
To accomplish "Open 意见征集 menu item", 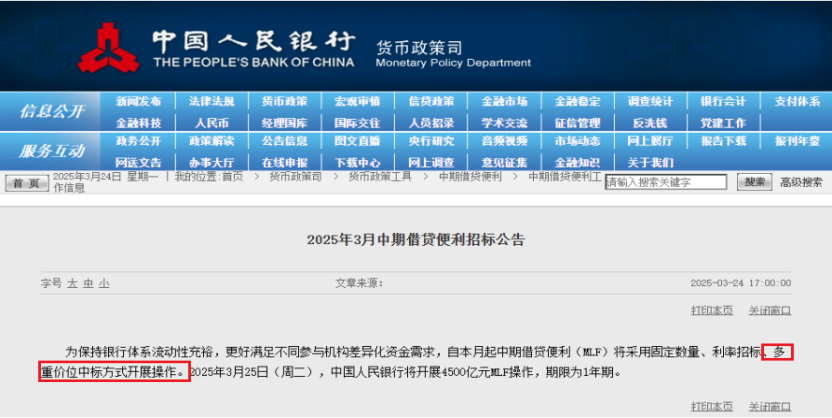I will coord(504,163).
